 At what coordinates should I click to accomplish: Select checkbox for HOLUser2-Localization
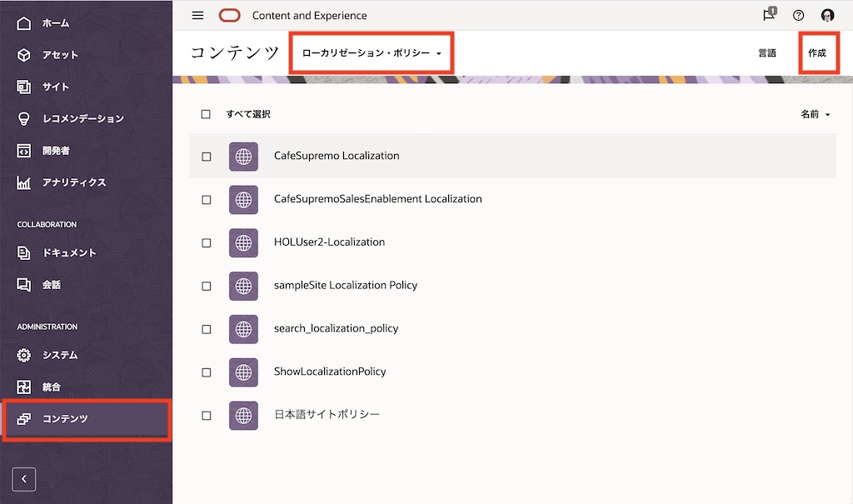207,242
